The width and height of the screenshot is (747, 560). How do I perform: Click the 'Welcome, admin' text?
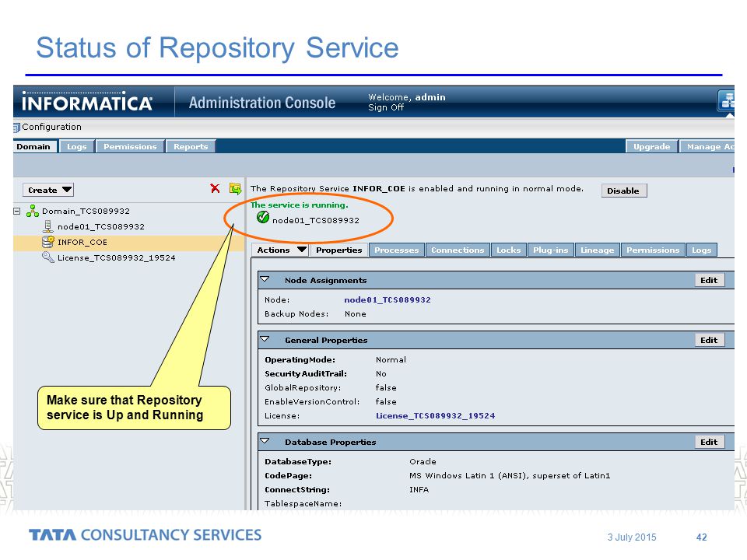[x=407, y=97]
